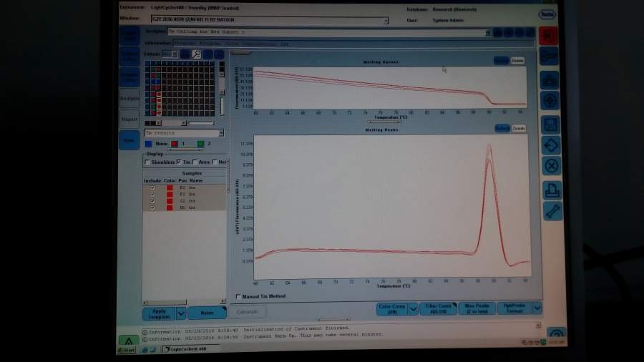Click the toolbox icon in right toolbar
The width and height of the screenshot is (644, 362).
click(x=550, y=80)
